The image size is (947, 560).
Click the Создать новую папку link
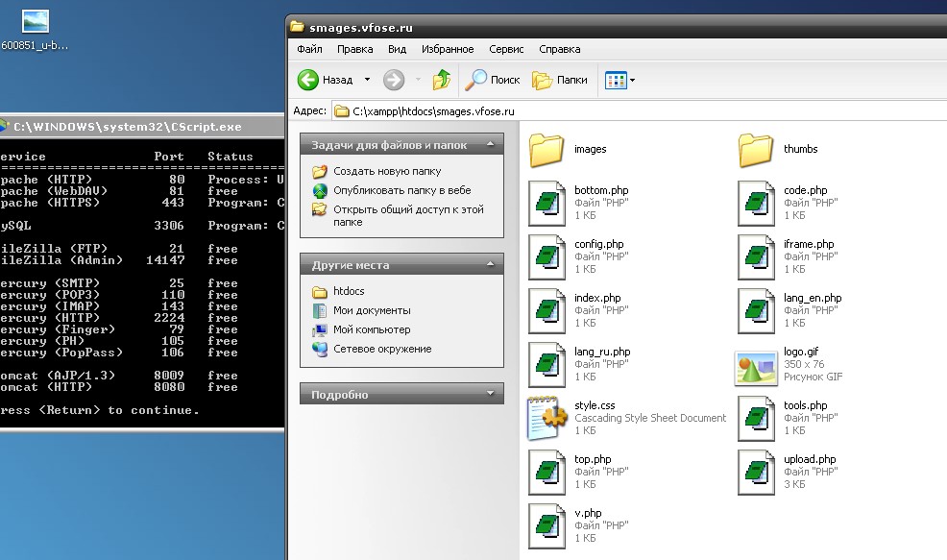386,171
